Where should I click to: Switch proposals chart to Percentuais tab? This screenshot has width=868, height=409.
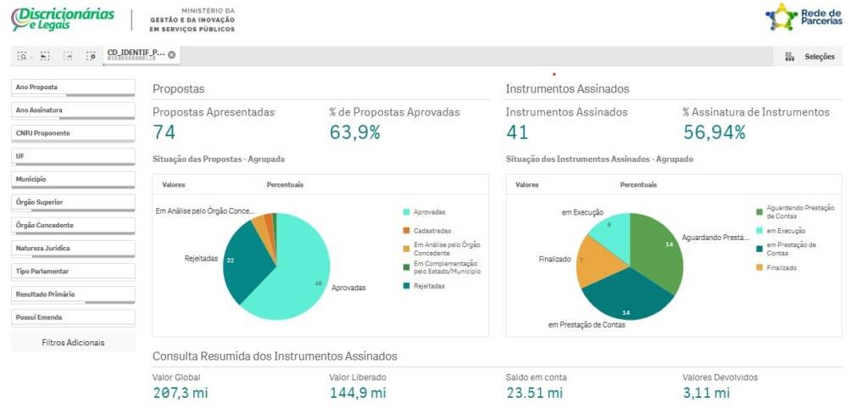click(285, 185)
